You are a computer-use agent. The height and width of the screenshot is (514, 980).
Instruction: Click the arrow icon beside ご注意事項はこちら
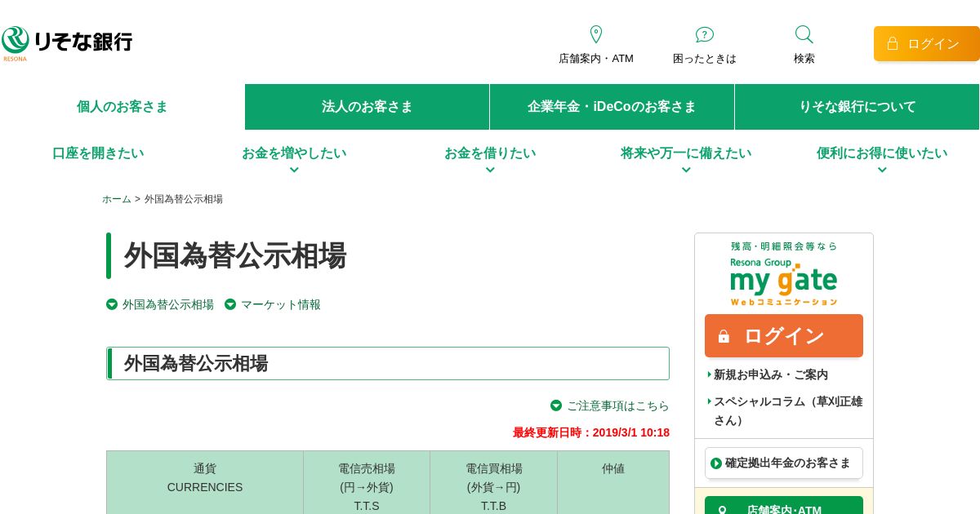(556, 405)
